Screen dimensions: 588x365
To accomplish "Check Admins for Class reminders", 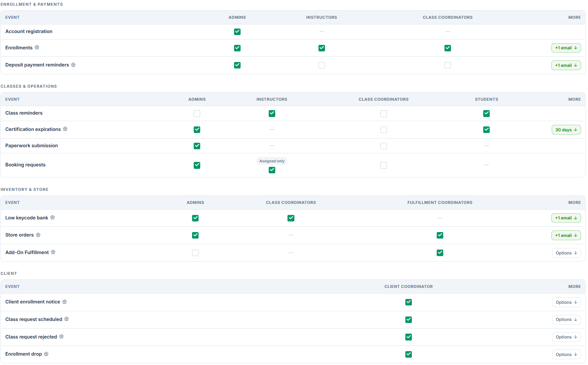I will click(x=197, y=113).
